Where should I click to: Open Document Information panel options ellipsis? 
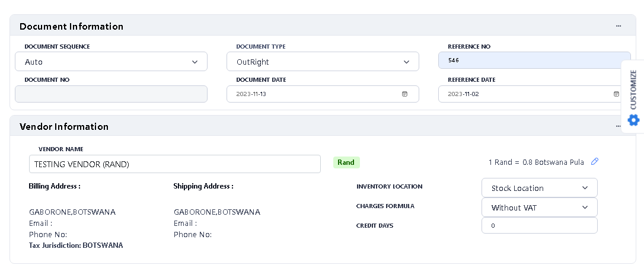pyautogui.click(x=619, y=26)
